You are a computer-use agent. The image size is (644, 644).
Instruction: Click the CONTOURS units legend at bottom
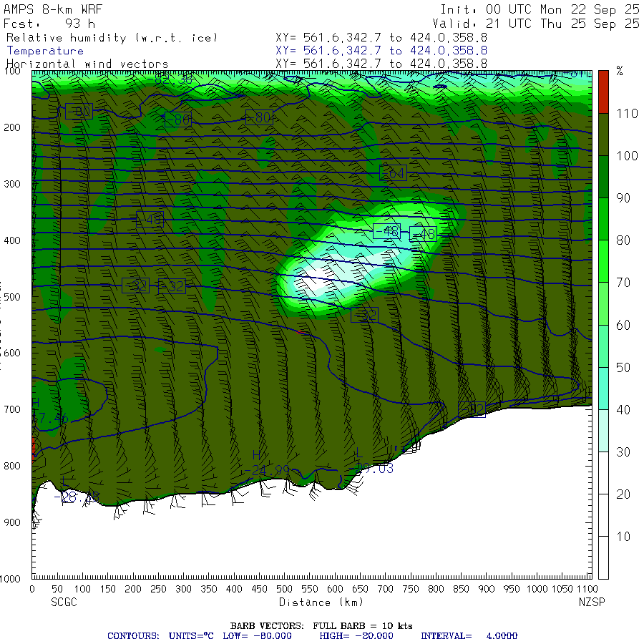[x=311, y=635]
